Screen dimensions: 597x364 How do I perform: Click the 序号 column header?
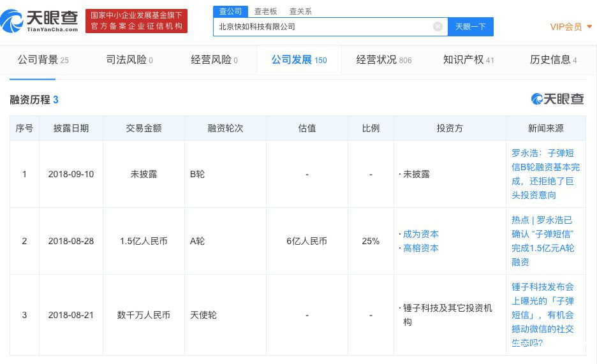(x=24, y=128)
